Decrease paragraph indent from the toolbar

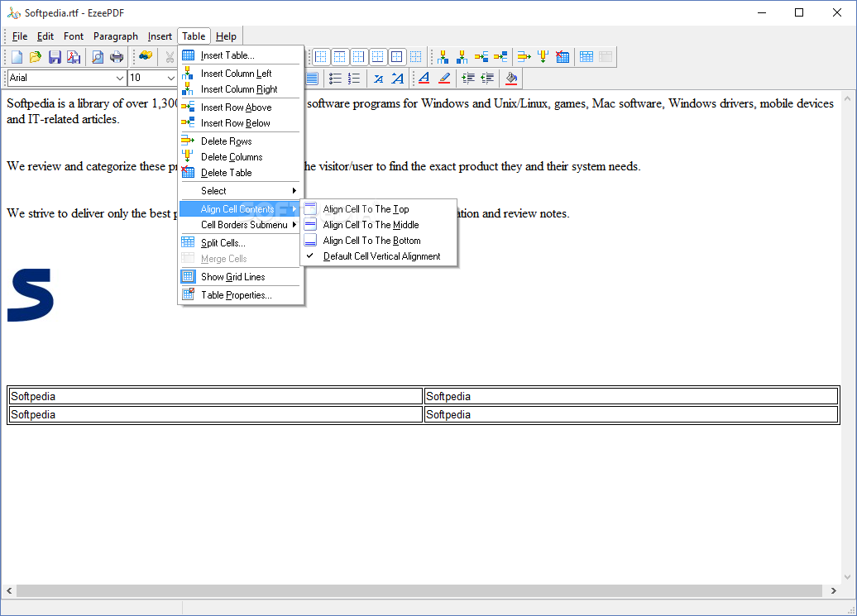[487, 79]
